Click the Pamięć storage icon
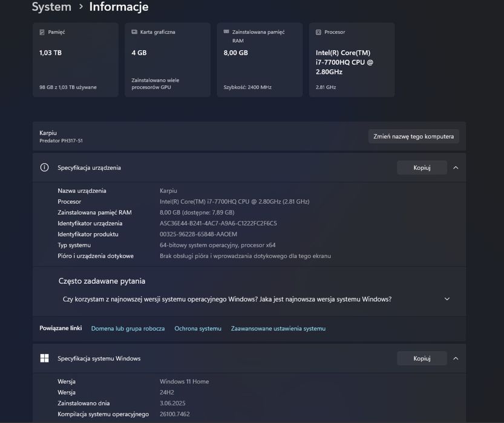 pyautogui.click(x=42, y=32)
